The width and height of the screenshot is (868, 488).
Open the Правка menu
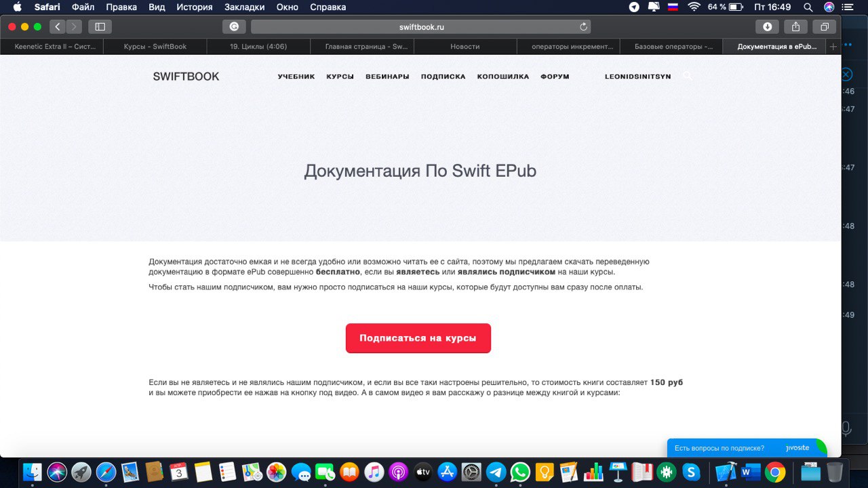pos(121,7)
